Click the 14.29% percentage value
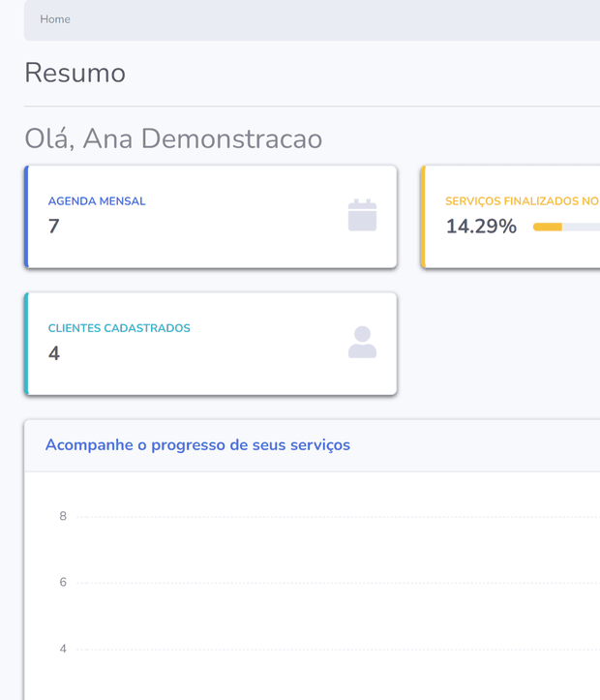Viewport: 600px width, 700px height. pyautogui.click(x=481, y=227)
